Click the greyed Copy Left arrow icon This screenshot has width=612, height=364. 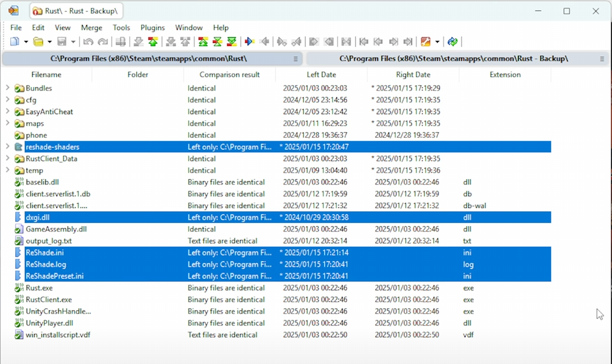[264, 41]
